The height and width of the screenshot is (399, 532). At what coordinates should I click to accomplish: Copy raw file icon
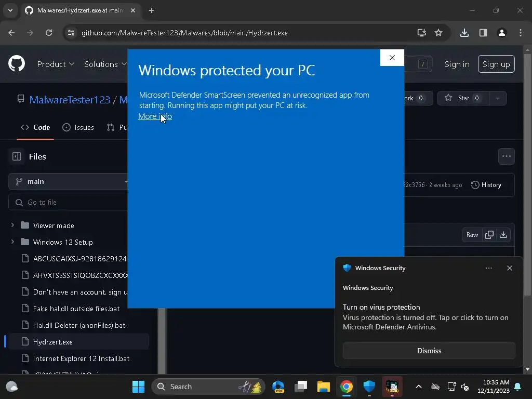489,235
